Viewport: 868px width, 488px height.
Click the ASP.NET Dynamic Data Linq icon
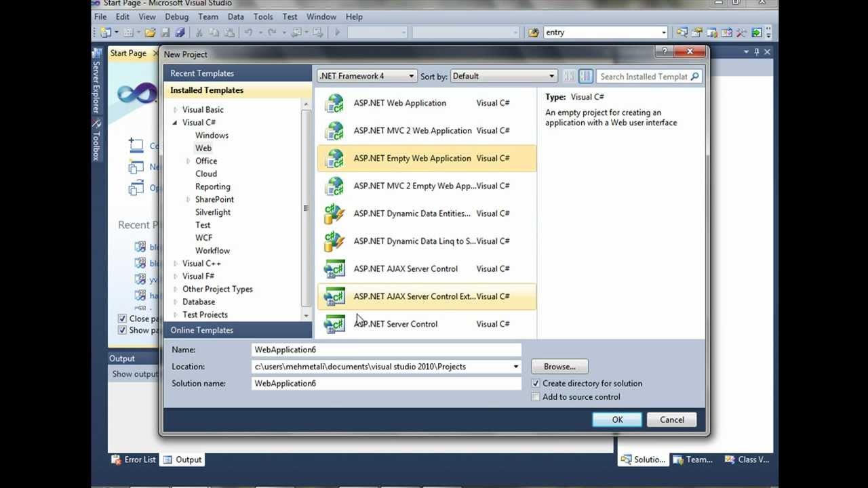point(334,241)
